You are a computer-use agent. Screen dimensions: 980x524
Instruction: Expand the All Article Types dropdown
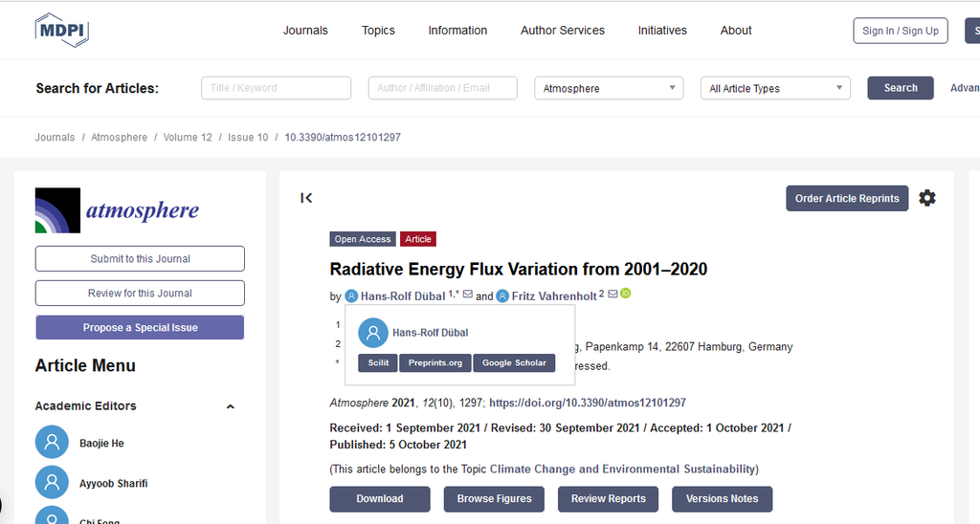[x=775, y=88]
